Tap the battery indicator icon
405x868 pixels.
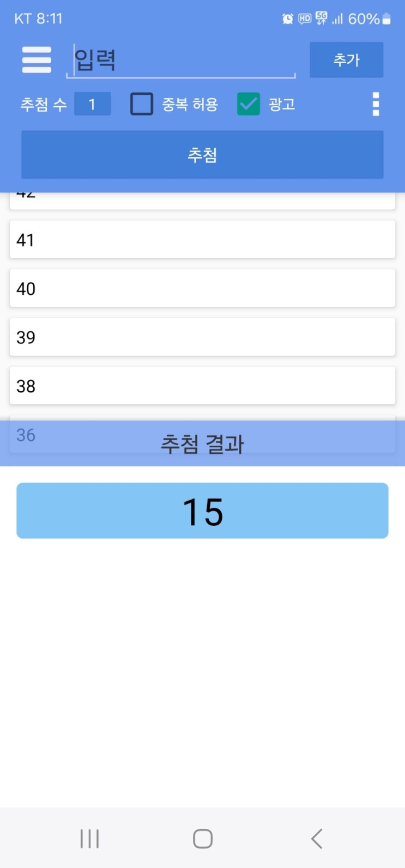pyautogui.click(x=386, y=19)
